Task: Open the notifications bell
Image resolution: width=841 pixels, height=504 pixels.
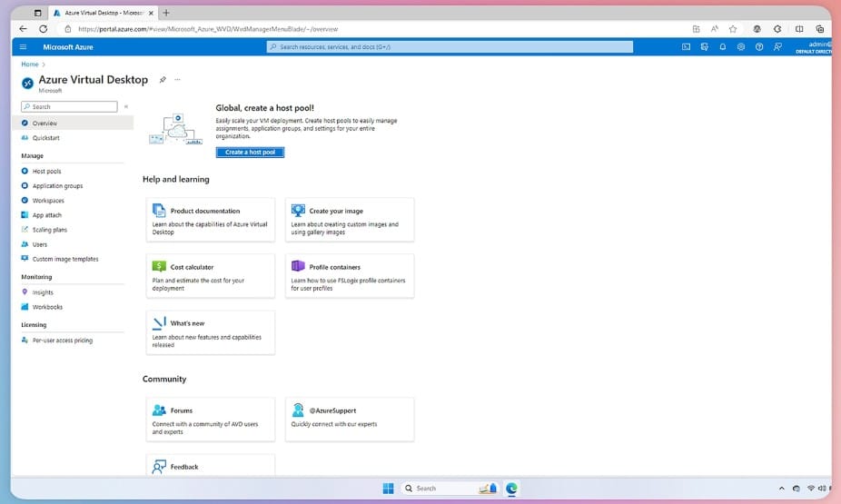Action: point(722,46)
